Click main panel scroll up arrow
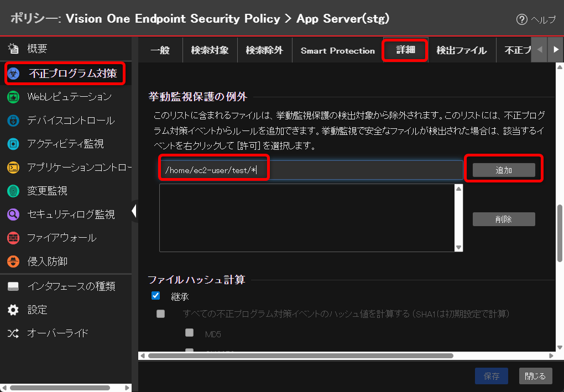 click(x=560, y=67)
